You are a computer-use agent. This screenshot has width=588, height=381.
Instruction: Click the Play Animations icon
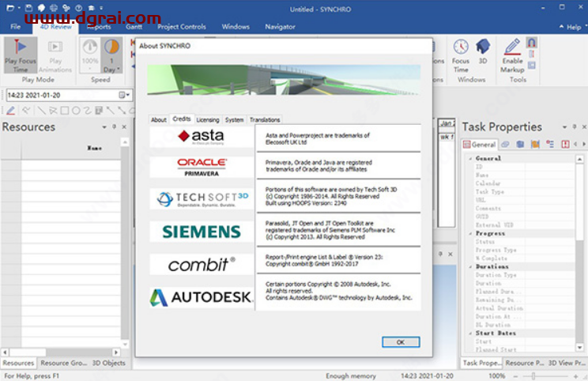[55, 55]
